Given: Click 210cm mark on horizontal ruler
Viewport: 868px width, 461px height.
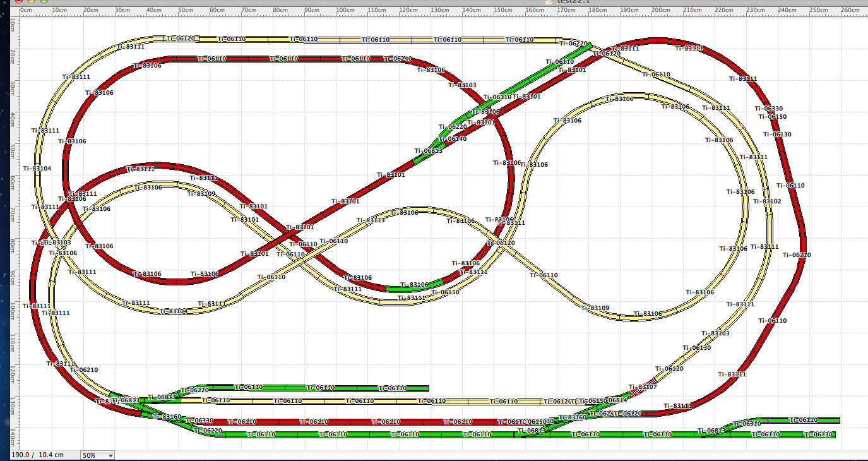Looking at the screenshot, I should click(x=693, y=10).
